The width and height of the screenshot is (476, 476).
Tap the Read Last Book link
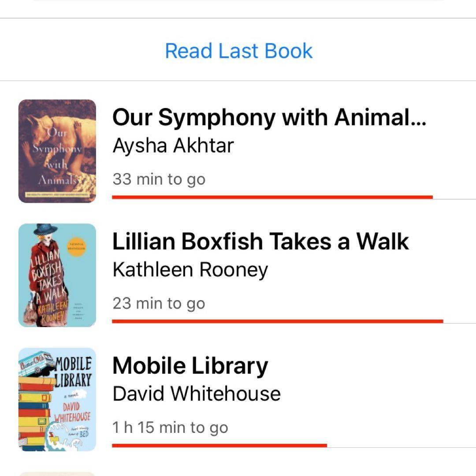coord(238,51)
